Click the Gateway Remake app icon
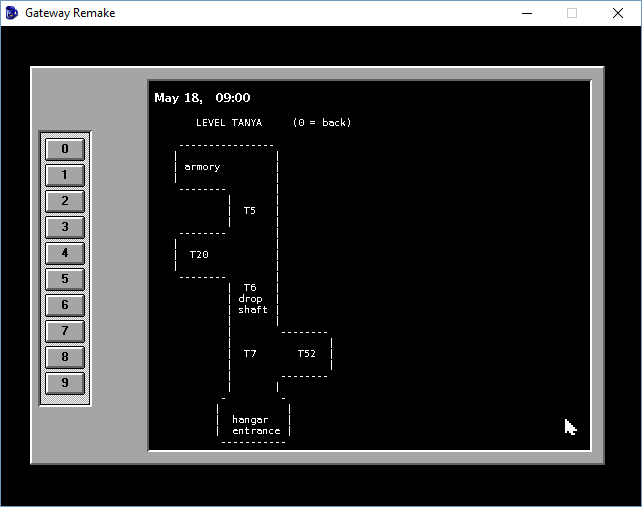 [x=12, y=13]
